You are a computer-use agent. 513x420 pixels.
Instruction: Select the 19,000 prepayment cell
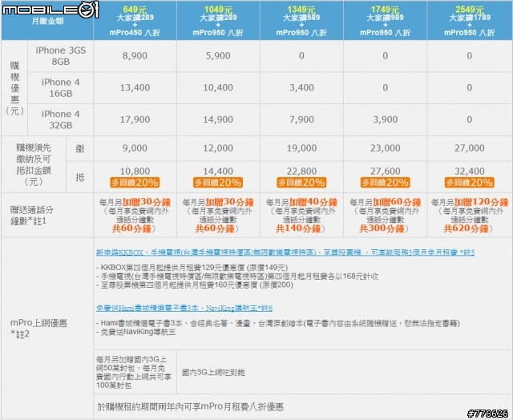coord(301,148)
